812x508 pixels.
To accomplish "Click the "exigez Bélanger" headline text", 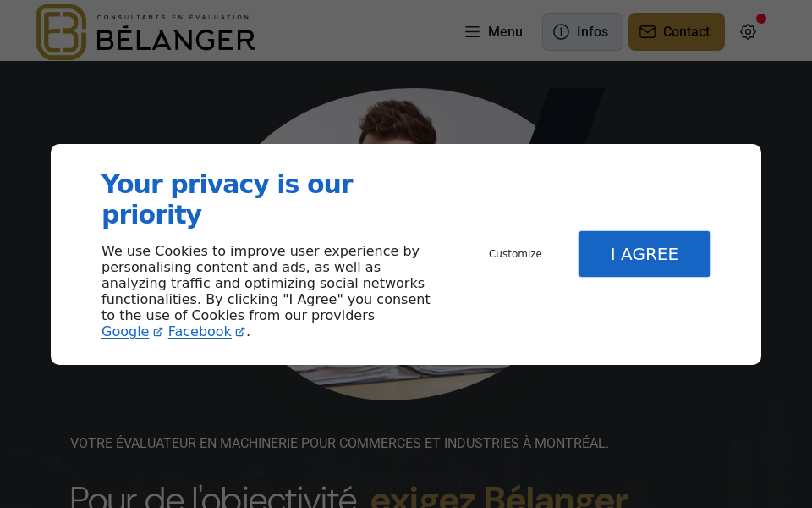I will (499, 497).
